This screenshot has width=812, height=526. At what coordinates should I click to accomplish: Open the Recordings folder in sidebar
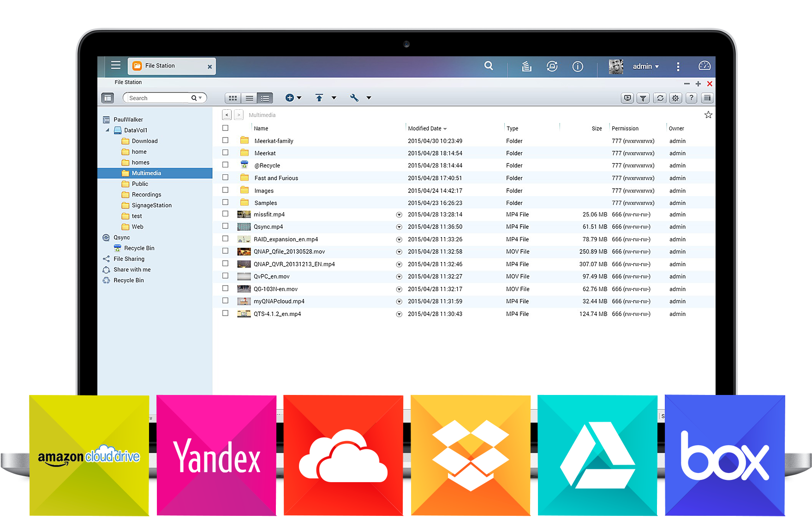point(146,195)
